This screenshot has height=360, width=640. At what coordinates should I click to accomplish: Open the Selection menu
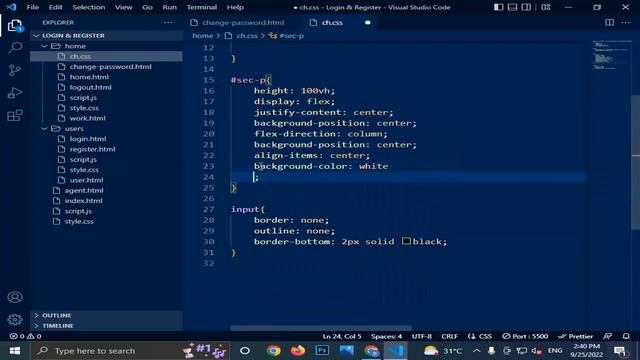(x=89, y=7)
